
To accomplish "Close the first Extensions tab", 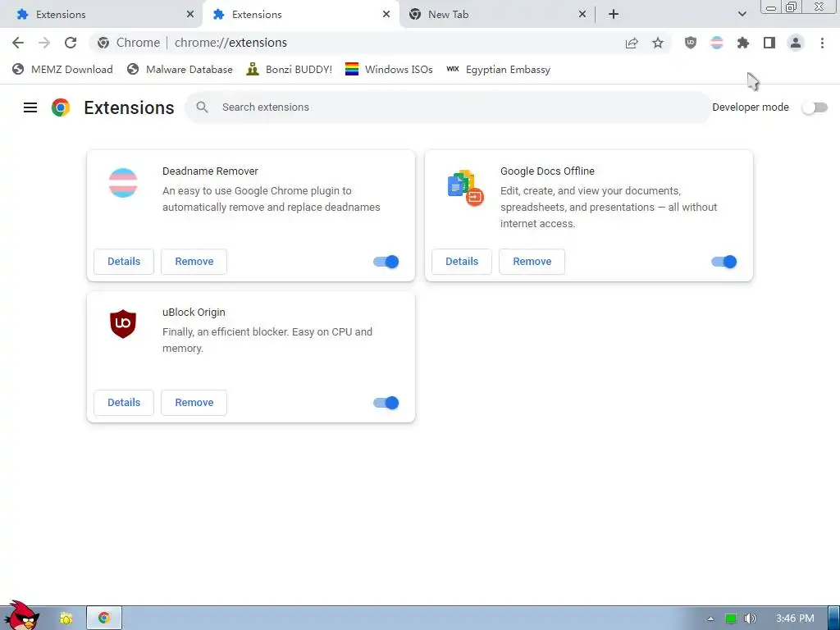I will [190, 15].
